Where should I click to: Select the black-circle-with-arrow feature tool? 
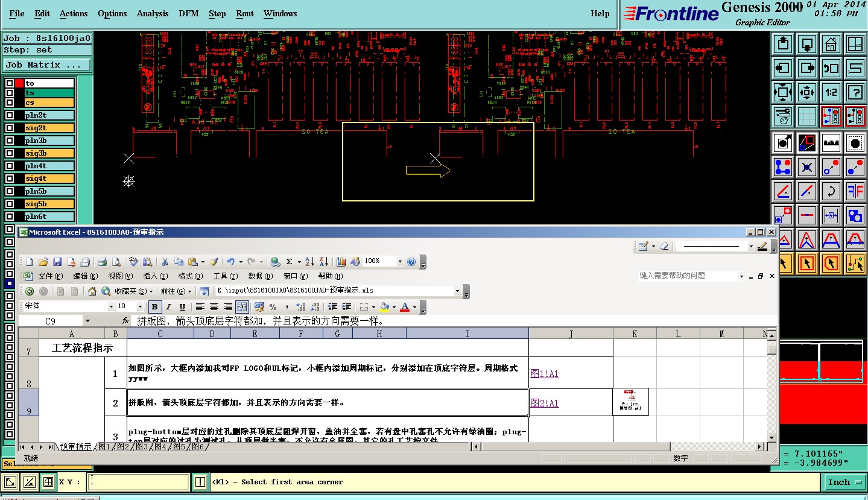(x=783, y=144)
